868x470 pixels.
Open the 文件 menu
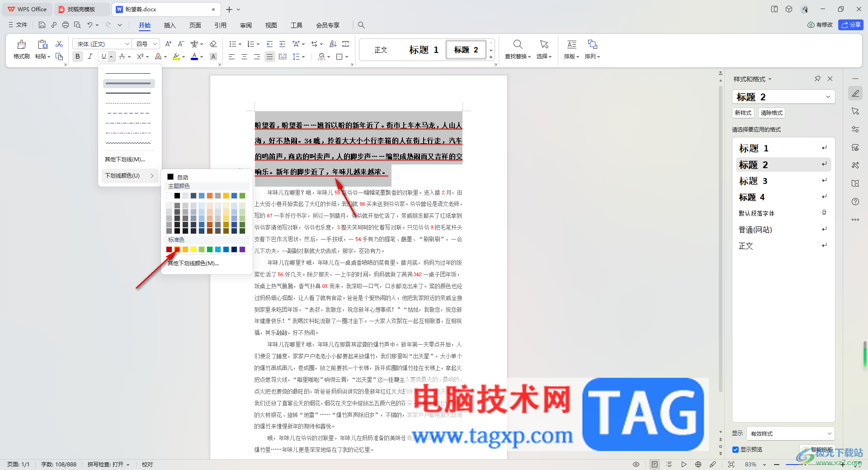click(18, 25)
